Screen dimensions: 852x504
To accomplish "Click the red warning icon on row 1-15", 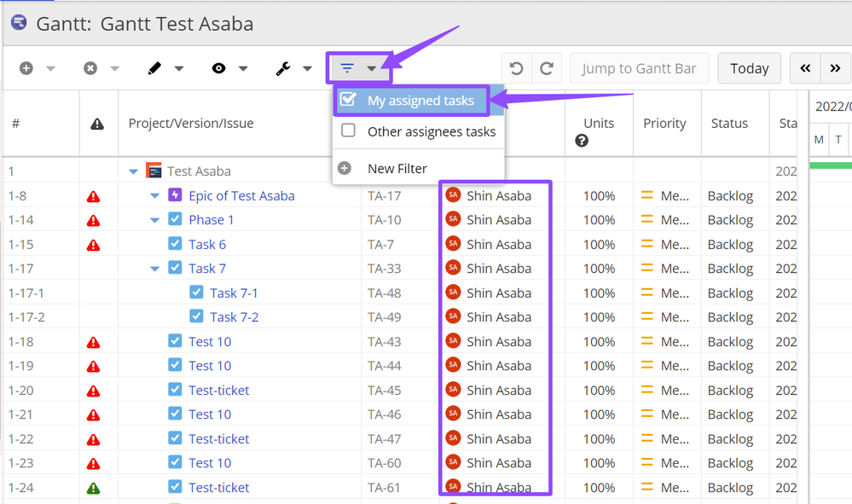I will 94,245.
